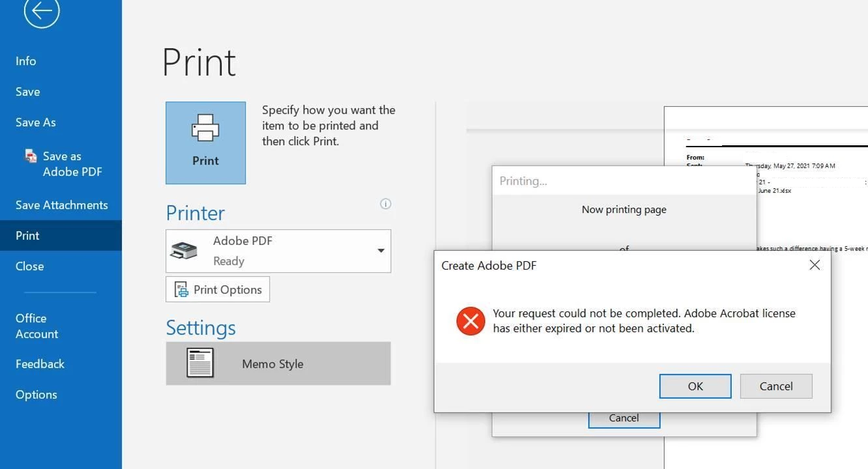Choose Close in the sidebar

[30, 266]
